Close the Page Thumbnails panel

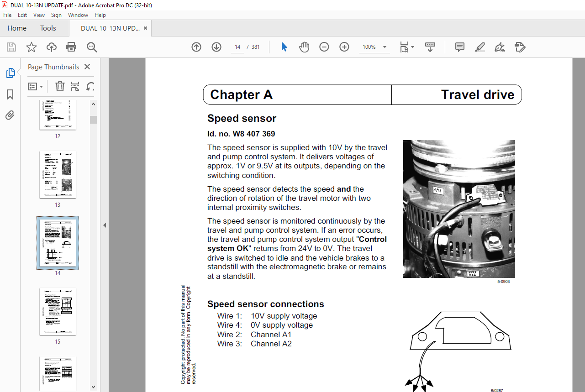point(87,67)
